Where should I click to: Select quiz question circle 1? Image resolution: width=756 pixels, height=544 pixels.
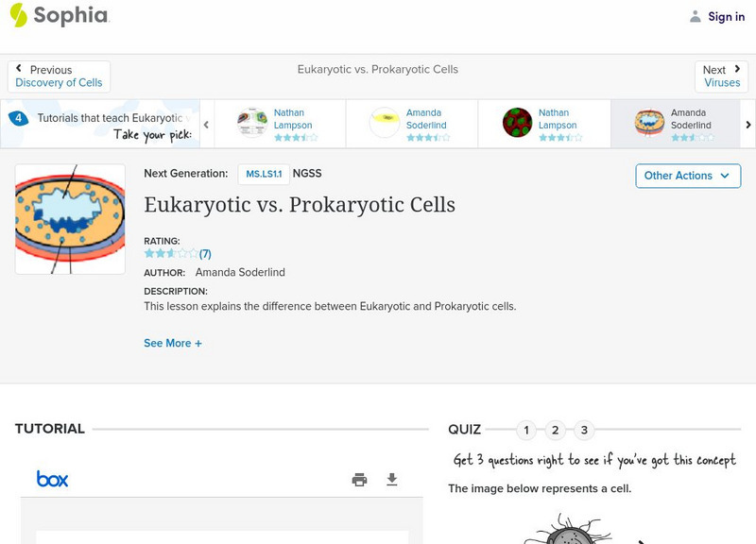click(x=526, y=430)
